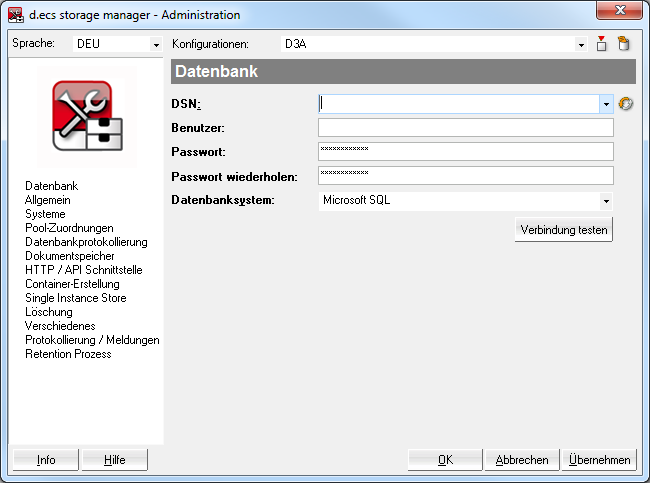Click the trash can icon beside Konfigurationen
The height and width of the screenshot is (483, 650).
tap(624, 44)
